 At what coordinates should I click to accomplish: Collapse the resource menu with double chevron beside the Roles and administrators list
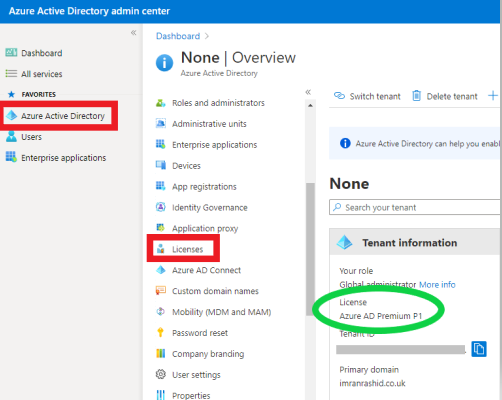point(308,92)
